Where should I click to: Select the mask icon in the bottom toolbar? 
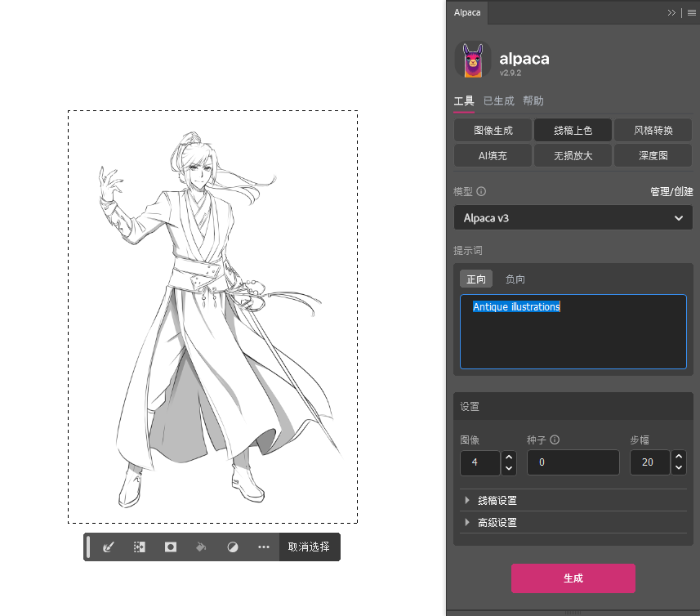pos(169,547)
